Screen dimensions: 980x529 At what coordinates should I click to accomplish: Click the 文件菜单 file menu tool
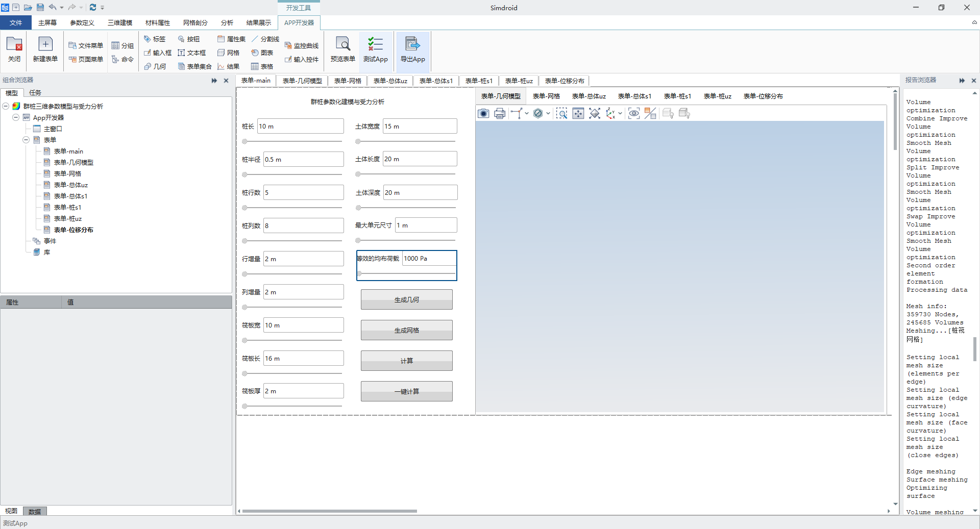click(x=86, y=45)
